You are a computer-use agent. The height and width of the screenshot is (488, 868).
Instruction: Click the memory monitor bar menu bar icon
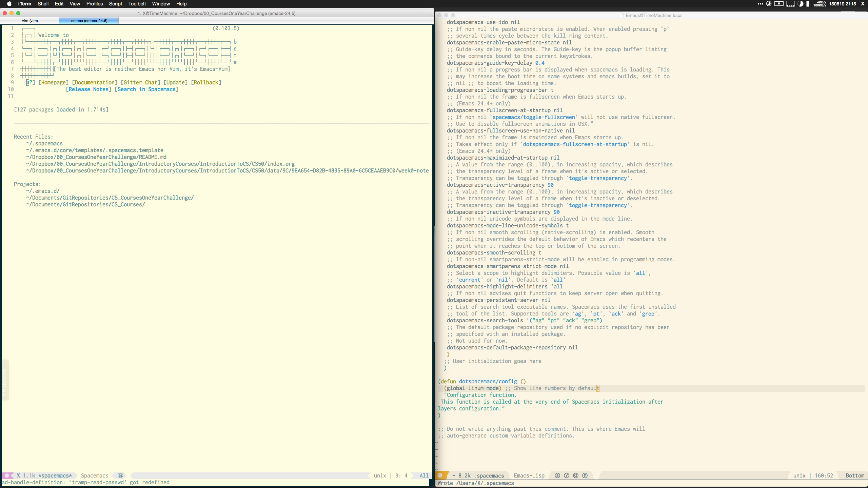tap(790, 4)
